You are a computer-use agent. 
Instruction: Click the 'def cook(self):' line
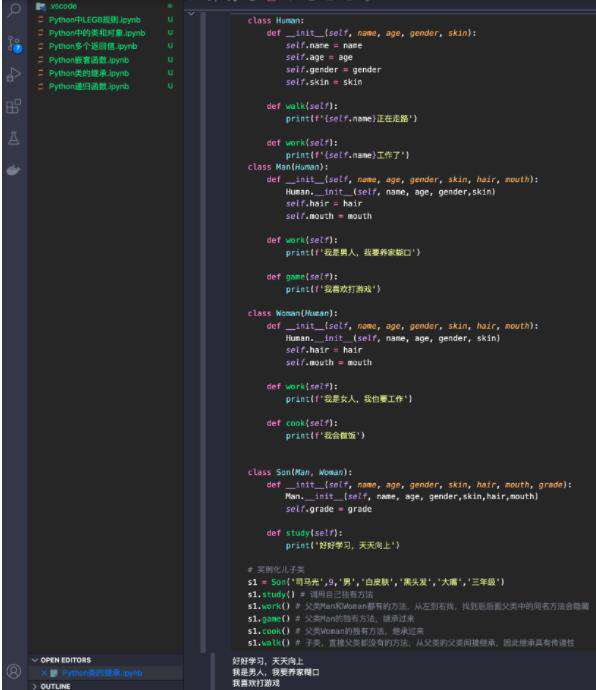click(x=302, y=423)
